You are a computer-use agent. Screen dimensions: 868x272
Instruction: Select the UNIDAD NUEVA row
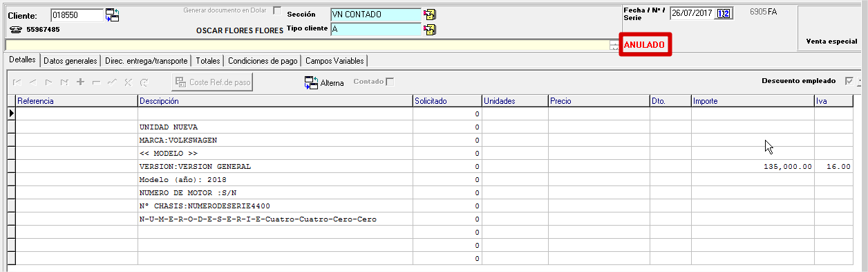tap(430, 127)
